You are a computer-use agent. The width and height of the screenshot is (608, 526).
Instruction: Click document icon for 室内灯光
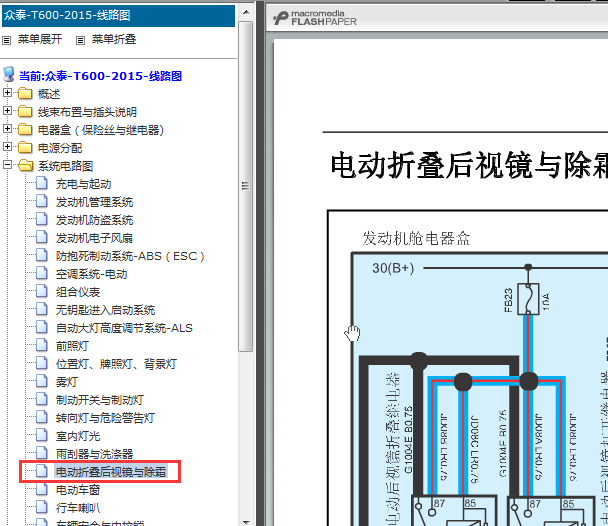point(42,435)
